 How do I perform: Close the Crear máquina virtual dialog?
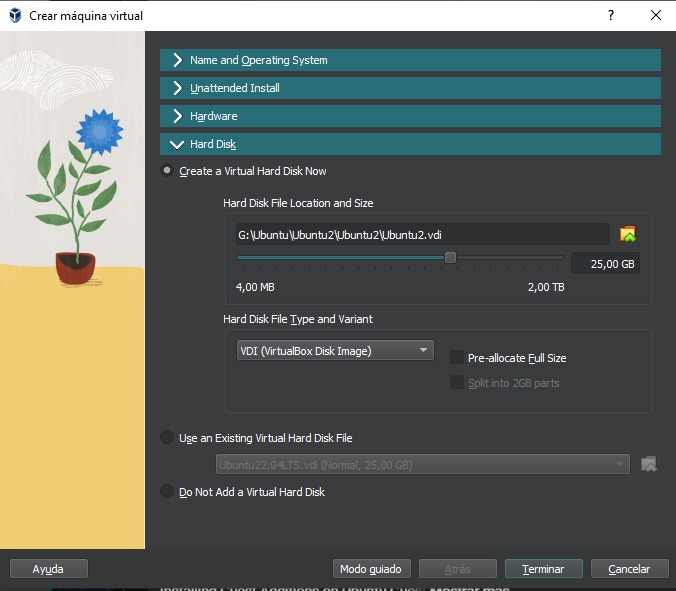click(x=655, y=16)
